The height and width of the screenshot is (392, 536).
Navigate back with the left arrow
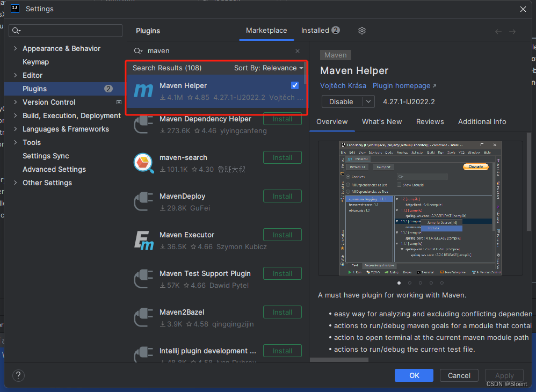coord(498,32)
